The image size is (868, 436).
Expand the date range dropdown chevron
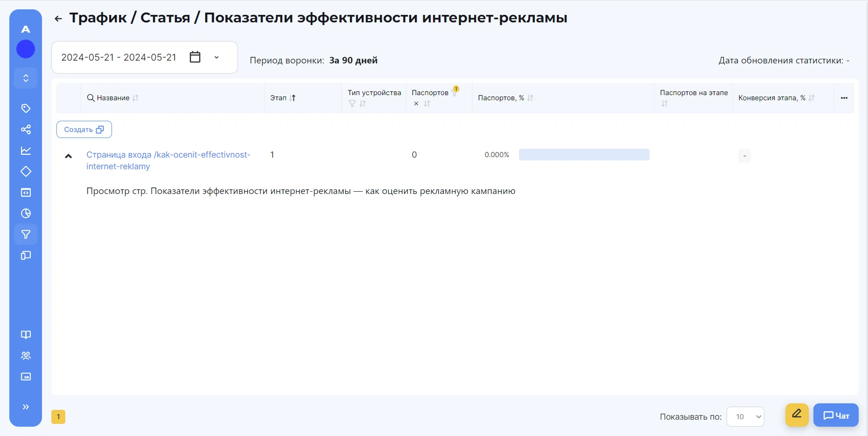tap(217, 57)
